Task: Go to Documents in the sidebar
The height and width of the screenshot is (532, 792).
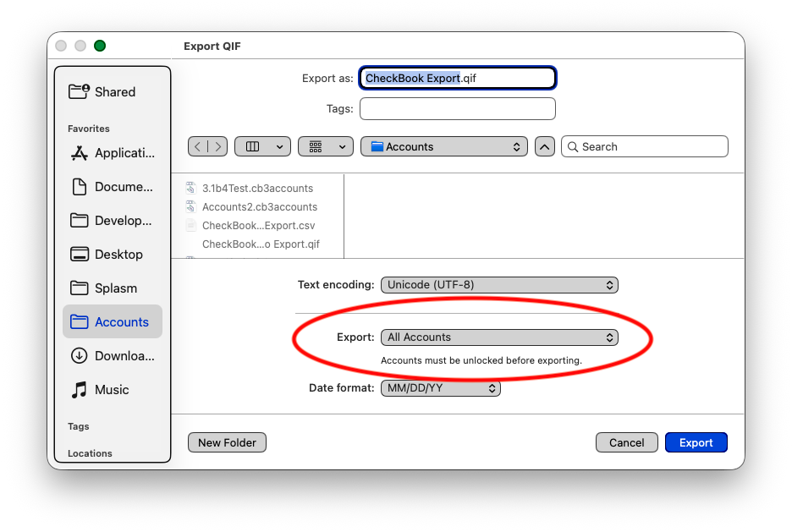Action: coord(113,187)
